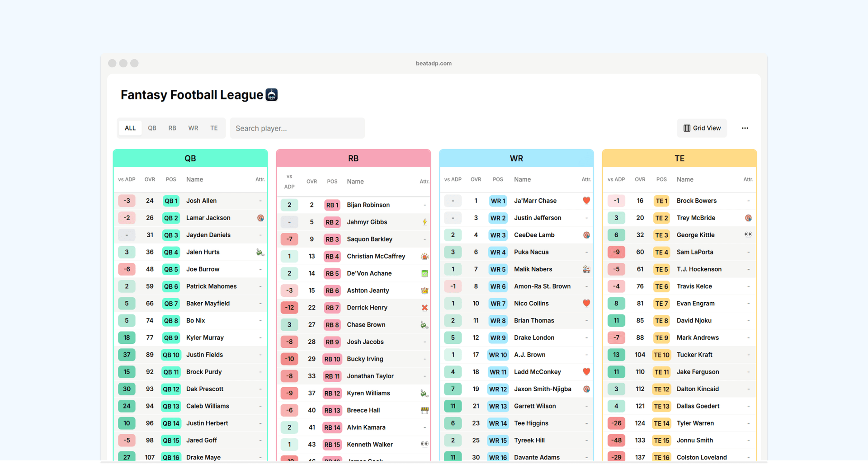This screenshot has width=868, height=464.
Task: Click the -26 vs ADP badge for Tyler Warren
Action: (616, 423)
